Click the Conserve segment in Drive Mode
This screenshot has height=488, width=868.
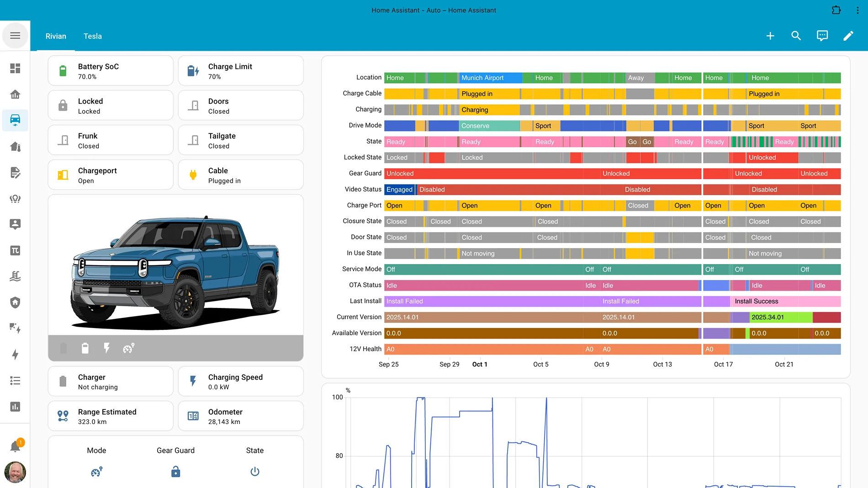[x=489, y=126]
